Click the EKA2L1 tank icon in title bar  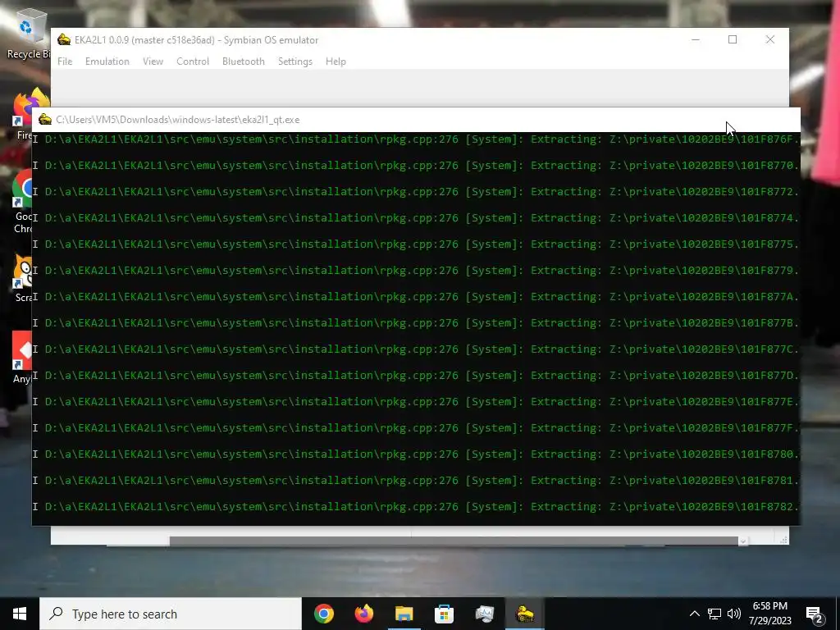tap(64, 39)
